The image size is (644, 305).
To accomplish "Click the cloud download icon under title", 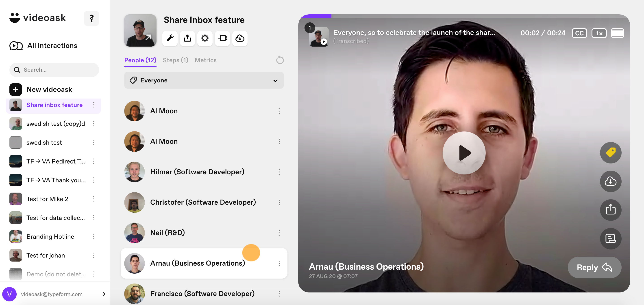I will click(240, 38).
